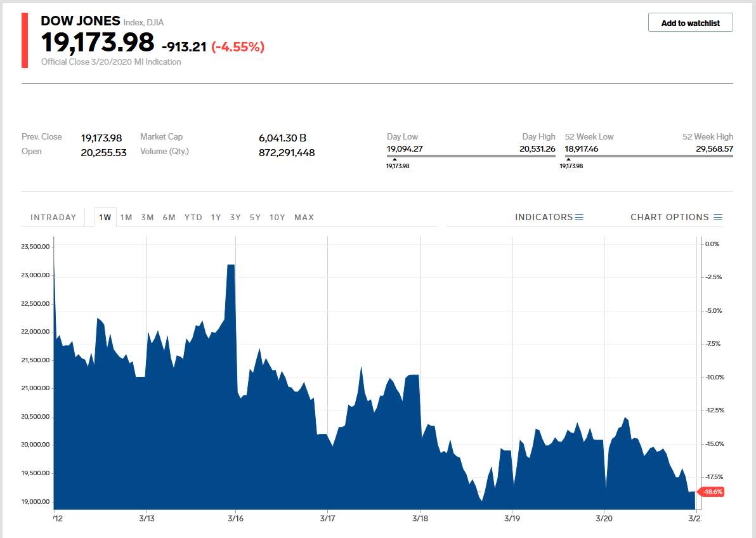The width and height of the screenshot is (756, 538).
Task: Click the chart peak near 3/16
Action: click(x=230, y=265)
